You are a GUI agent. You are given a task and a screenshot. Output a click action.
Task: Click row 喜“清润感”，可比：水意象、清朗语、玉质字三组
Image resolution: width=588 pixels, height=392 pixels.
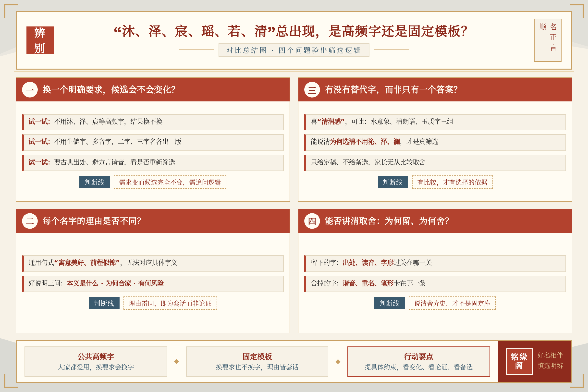point(435,122)
